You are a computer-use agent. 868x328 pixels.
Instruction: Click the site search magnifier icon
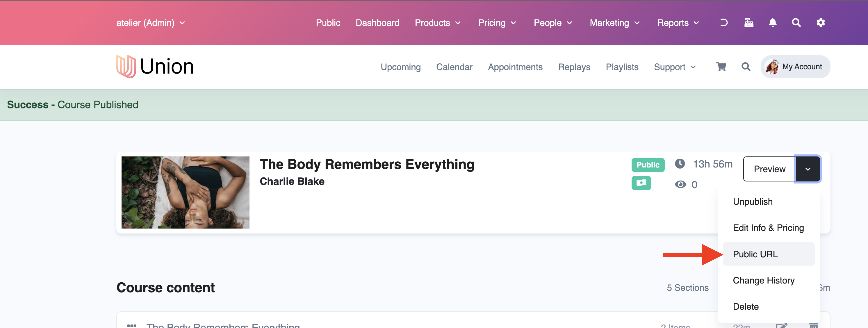746,67
